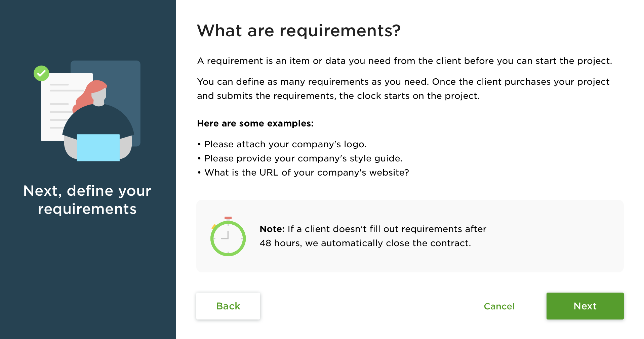Click the red button atop the stopwatch

(x=228, y=218)
